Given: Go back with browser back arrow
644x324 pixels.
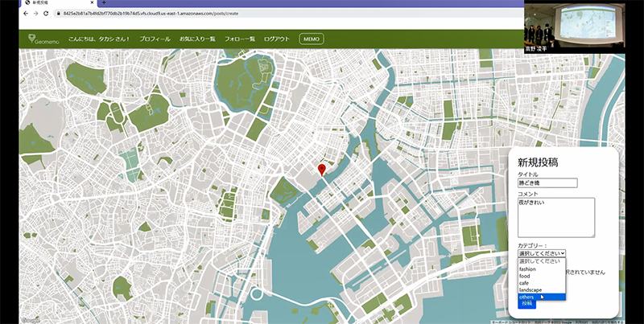Looking at the screenshot, I should click(25, 14).
